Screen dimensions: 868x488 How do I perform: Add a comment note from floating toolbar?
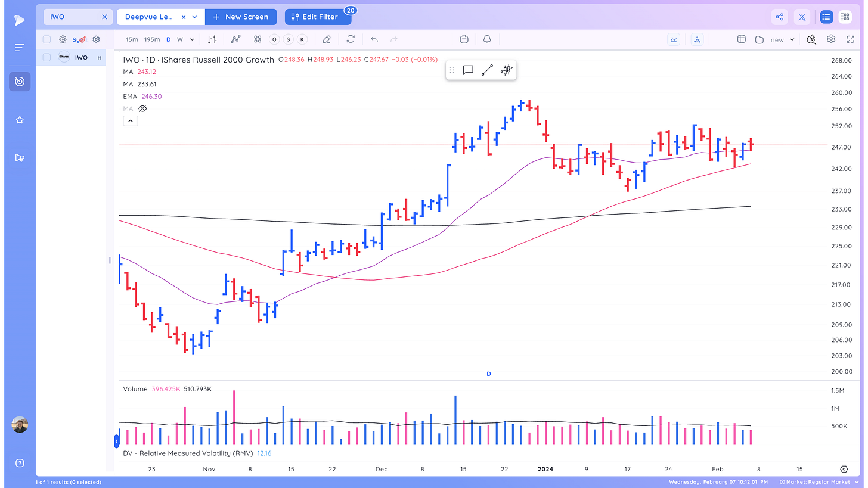click(468, 70)
